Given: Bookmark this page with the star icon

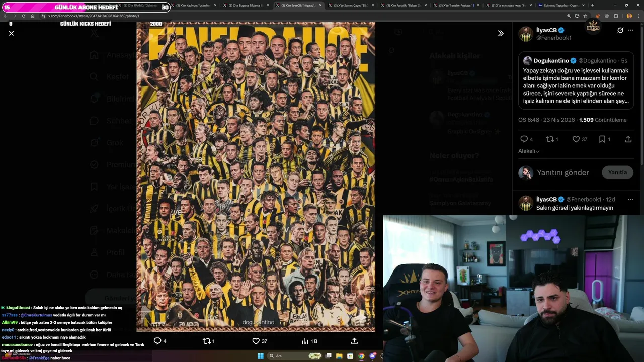Looking at the screenshot, I should click(x=585, y=16).
